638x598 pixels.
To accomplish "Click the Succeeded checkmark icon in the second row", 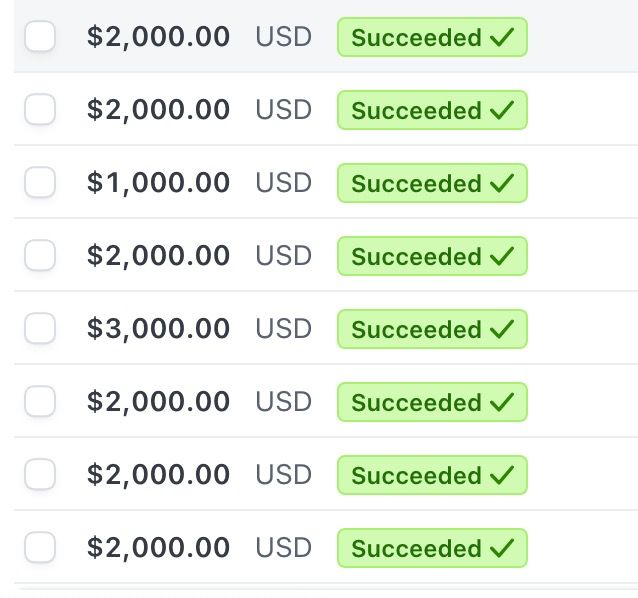I will pyautogui.click(x=502, y=110).
